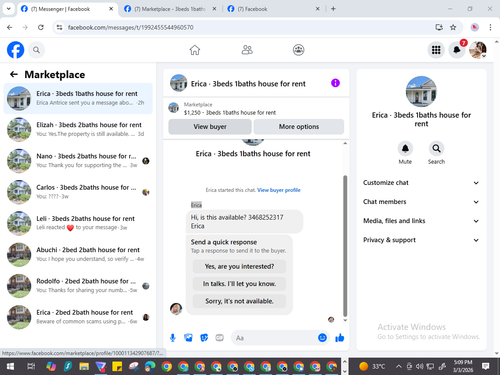
Task: Click View buyer button
Action: coord(210,127)
